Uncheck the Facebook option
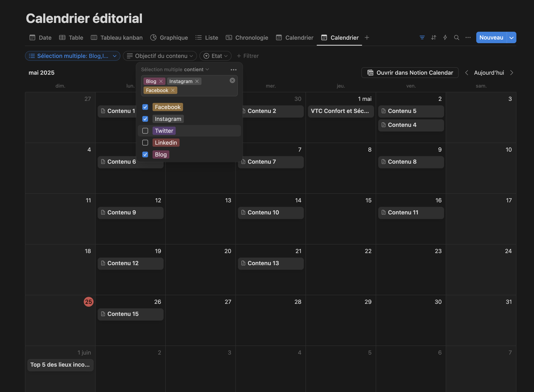 145,107
